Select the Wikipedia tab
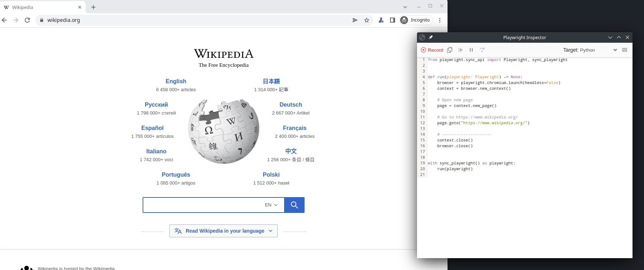This screenshot has height=270, width=644. click(42, 7)
